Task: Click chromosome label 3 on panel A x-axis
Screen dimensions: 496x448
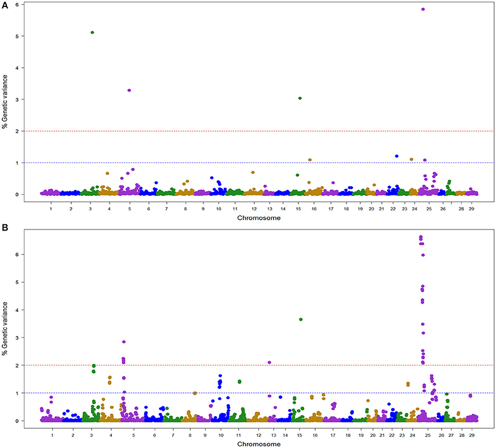Action: pos(90,209)
